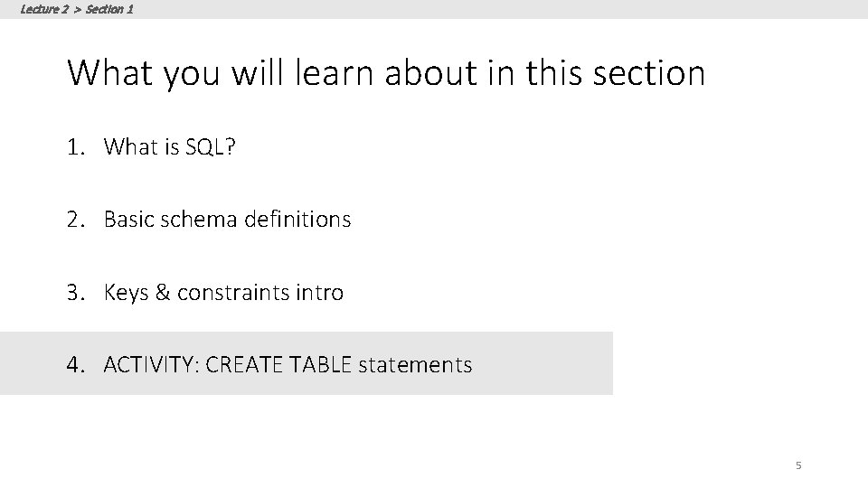Click the "Section 1" breadcrumb text
The height and width of the screenshot is (488, 868).
pos(109,9)
